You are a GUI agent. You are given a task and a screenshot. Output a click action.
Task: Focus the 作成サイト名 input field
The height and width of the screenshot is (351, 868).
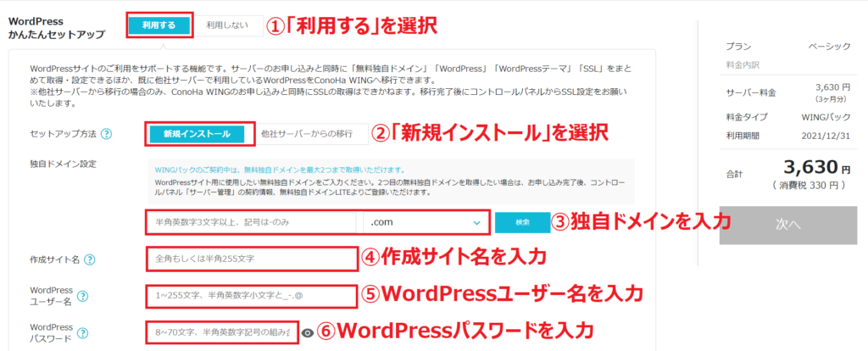point(252,259)
